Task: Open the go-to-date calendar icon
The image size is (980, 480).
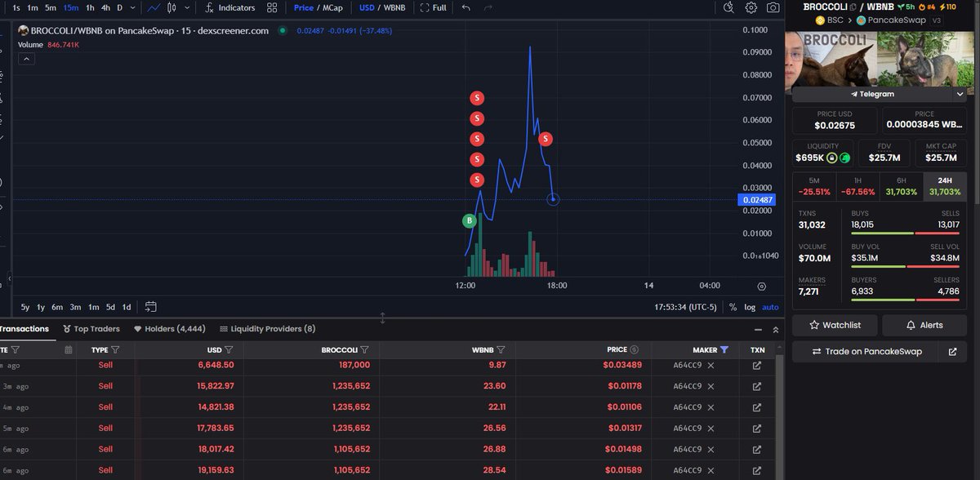Action: pyautogui.click(x=150, y=307)
